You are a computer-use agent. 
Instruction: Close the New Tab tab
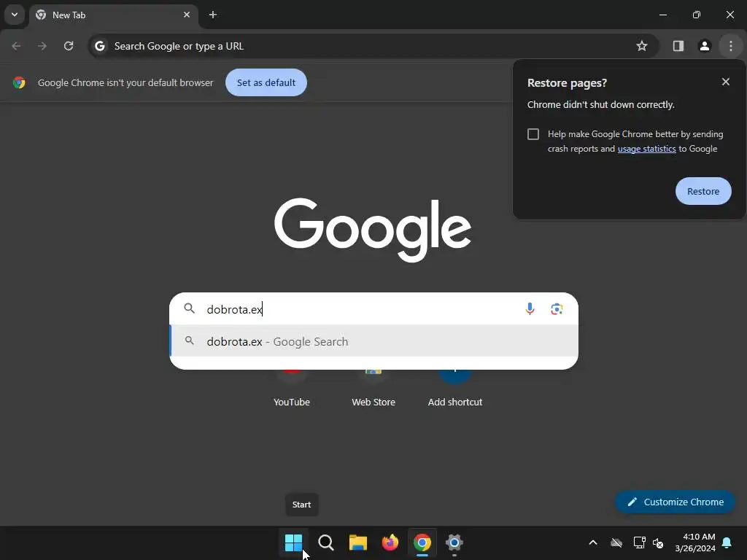tap(187, 15)
